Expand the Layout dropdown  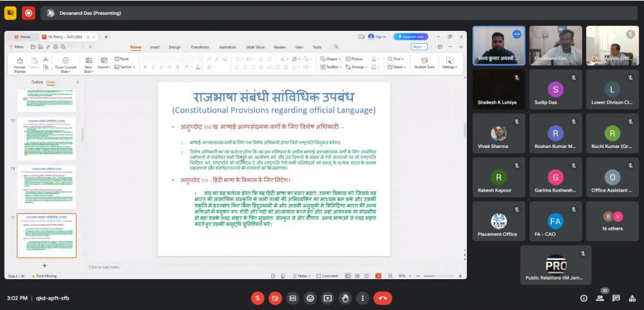point(104,67)
